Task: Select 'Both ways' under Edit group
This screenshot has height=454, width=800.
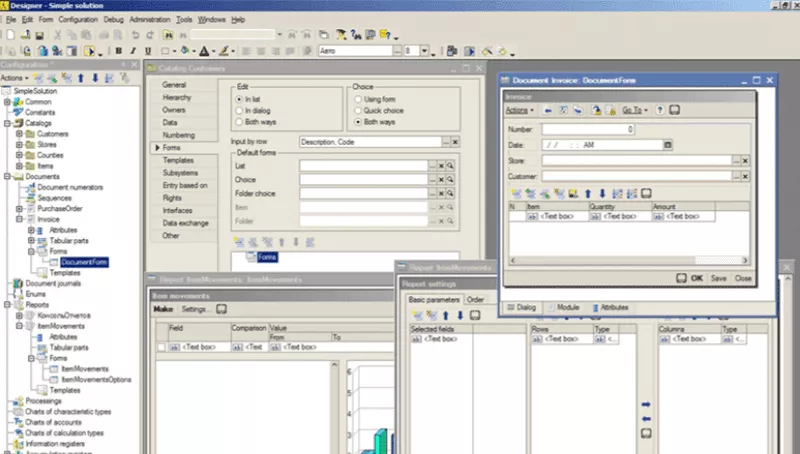Action: [x=239, y=122]
